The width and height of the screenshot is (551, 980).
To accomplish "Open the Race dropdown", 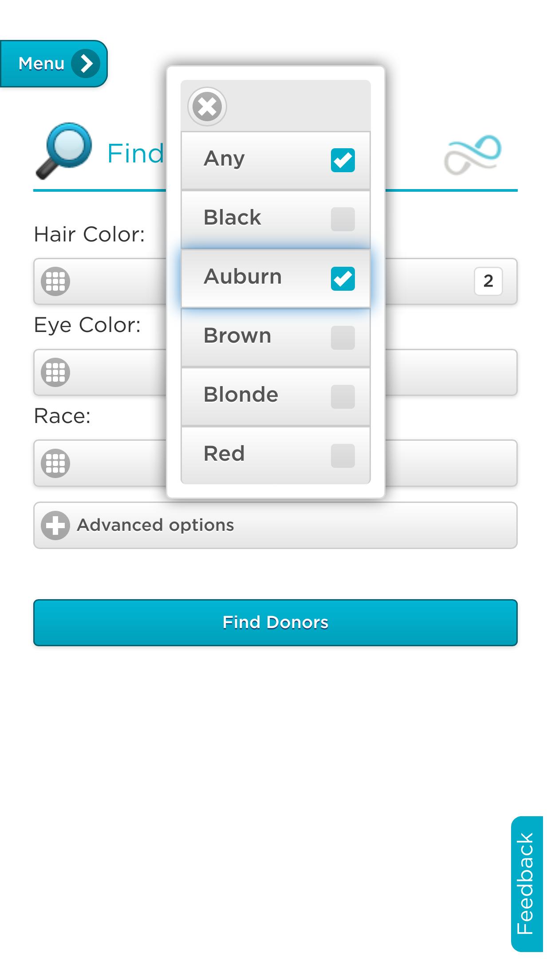I will pyautogui.click(x=450, y=463).
